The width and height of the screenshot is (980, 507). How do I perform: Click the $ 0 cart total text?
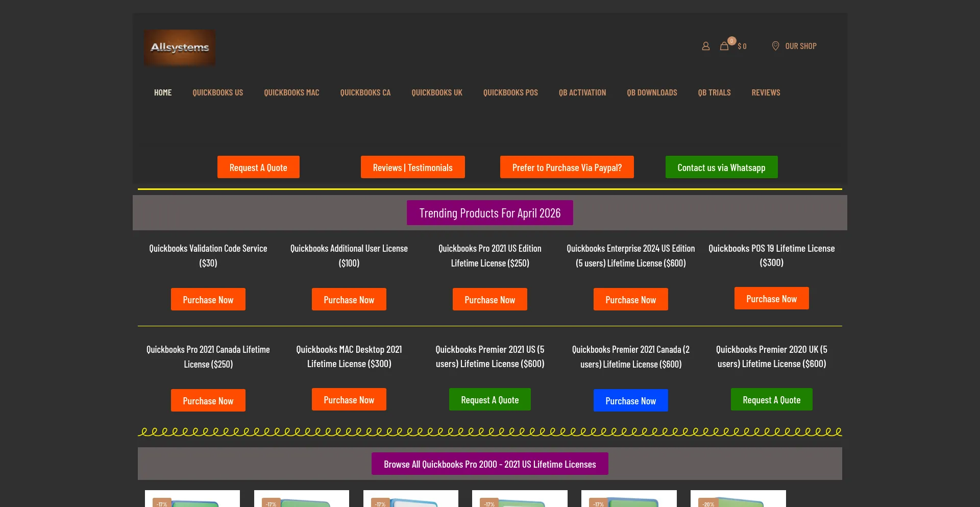[742, 46]
